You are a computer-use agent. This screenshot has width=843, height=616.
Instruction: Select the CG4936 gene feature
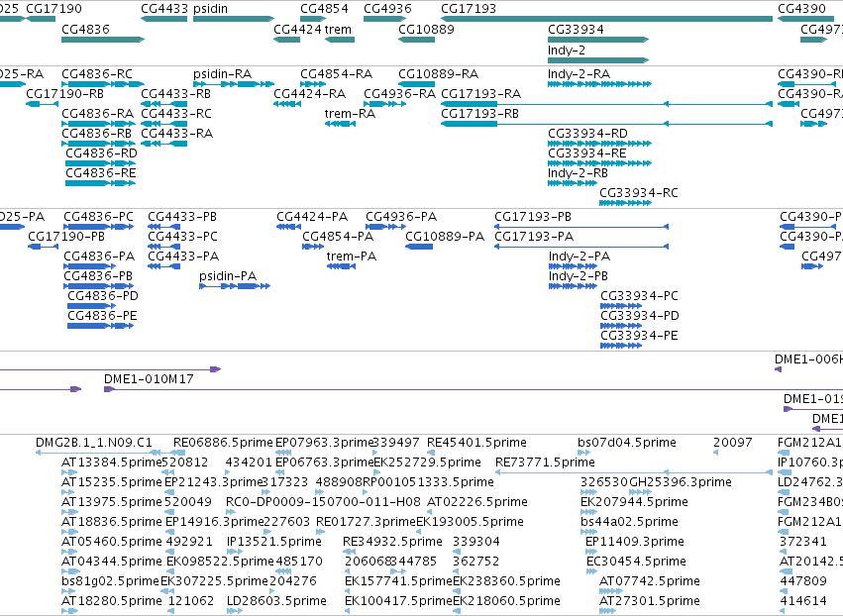click(385, 20)
